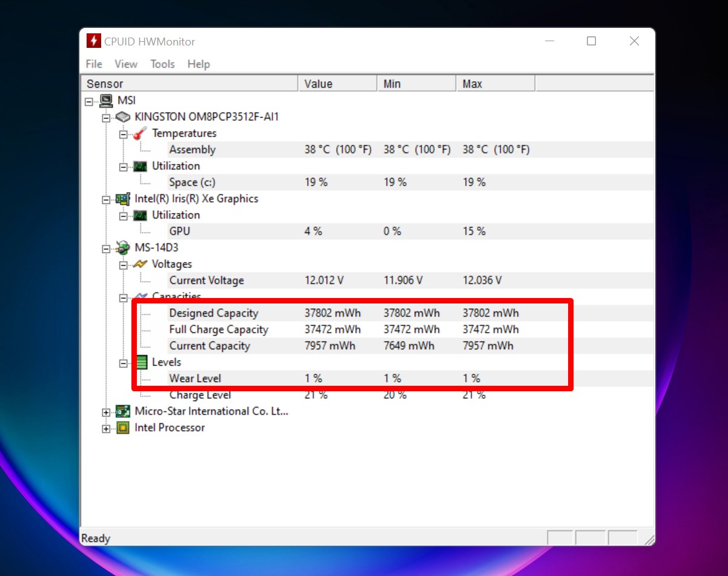Open the View menu
The image size is (728, 576).
[126, 64]
